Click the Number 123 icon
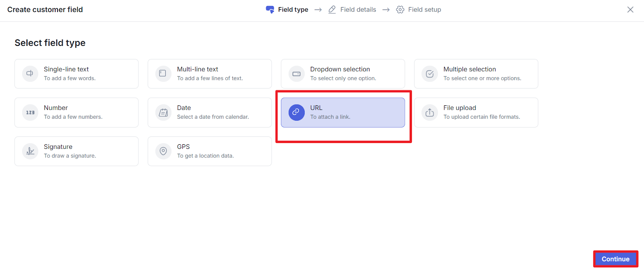 point(30,113)
